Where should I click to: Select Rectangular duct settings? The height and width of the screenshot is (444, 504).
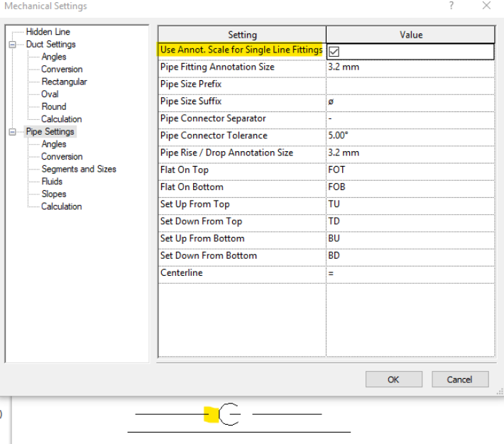(x=65, y=82)
